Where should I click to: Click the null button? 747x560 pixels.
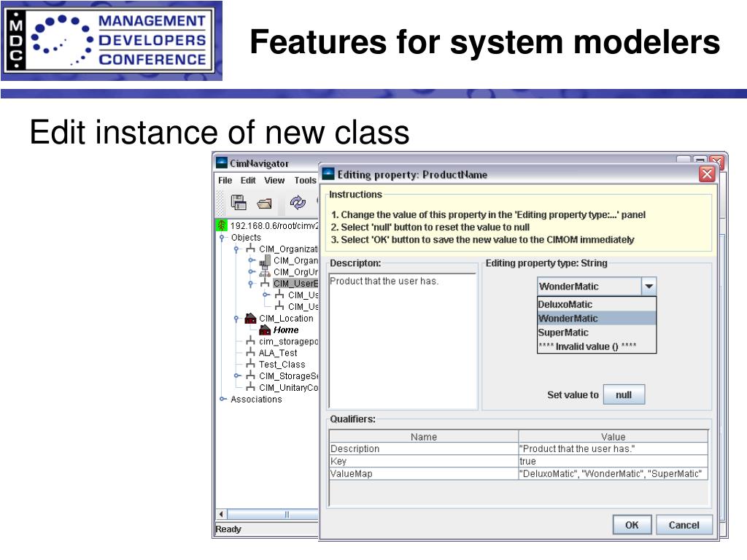pos(624,394)
